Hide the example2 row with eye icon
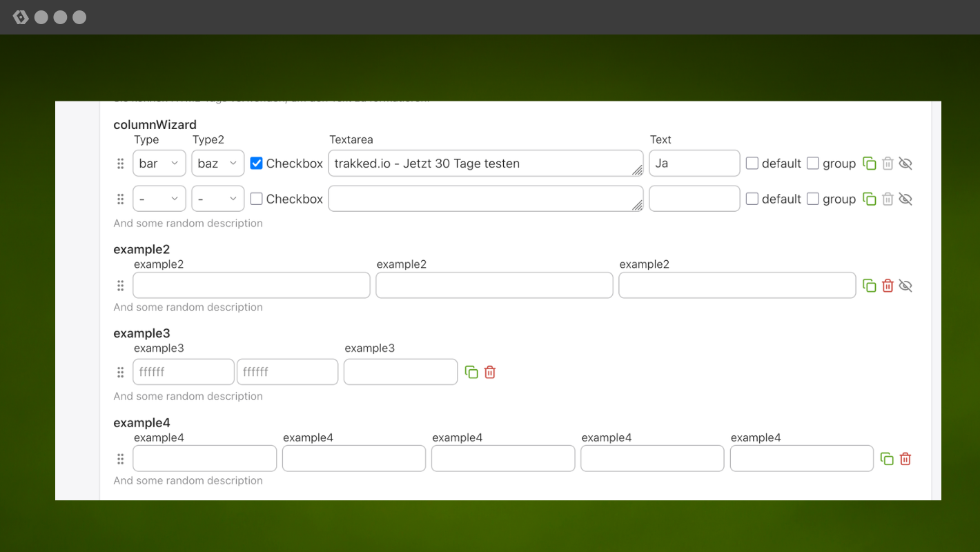This screenshot has width=980, height=552. [x=905, y=286]
